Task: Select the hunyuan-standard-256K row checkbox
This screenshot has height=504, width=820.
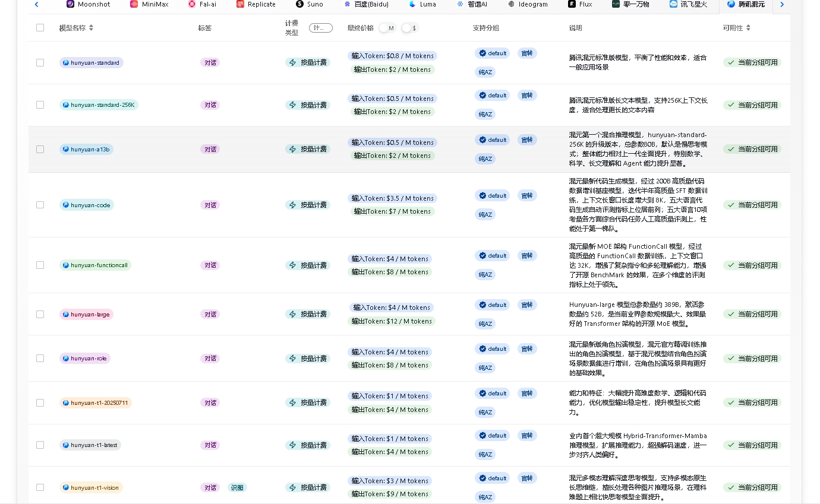Action: (x=40, y=104)
